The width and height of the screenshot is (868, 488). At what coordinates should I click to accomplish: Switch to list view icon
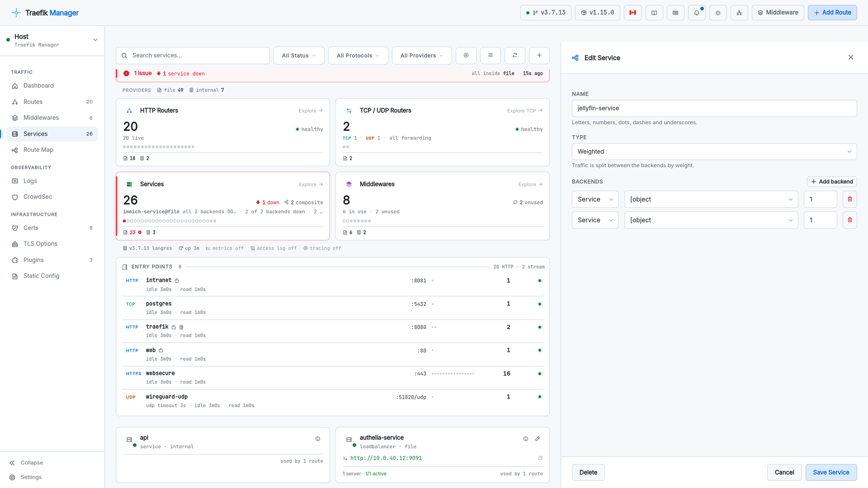click(x=491, y=55)
